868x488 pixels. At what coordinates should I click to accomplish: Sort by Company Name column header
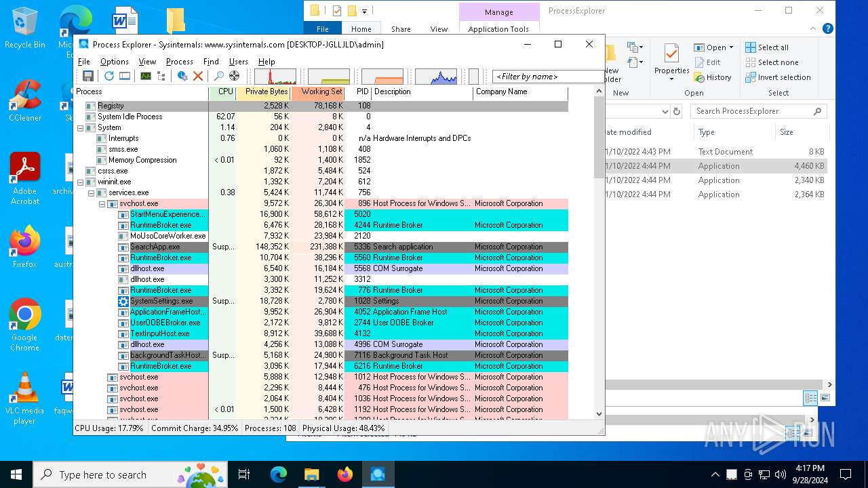[520, 91]
